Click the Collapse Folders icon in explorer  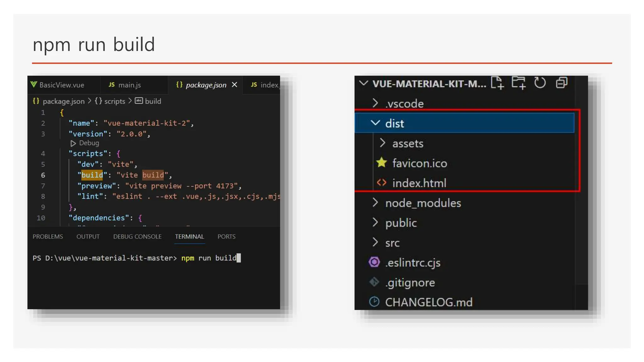pyautogui.click(x=562, y=83)
